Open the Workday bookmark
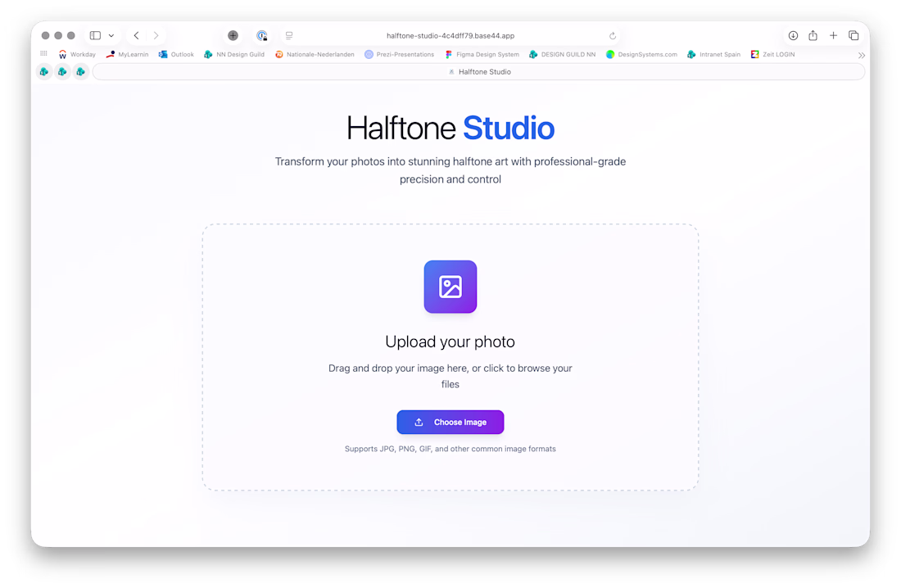 [x=77, y=55]
